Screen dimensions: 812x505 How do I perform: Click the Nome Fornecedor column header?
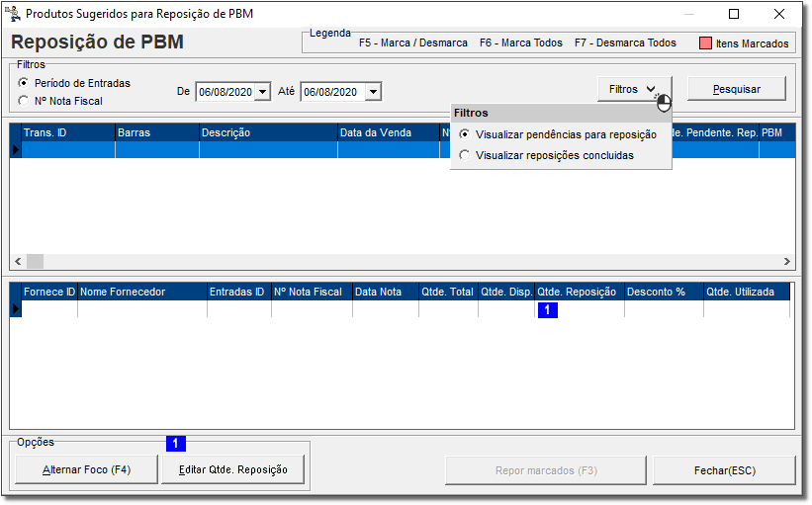point(142,292)
